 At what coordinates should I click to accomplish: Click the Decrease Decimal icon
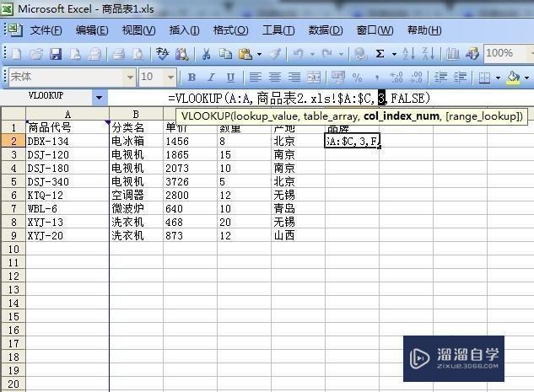tap(417, 78)
